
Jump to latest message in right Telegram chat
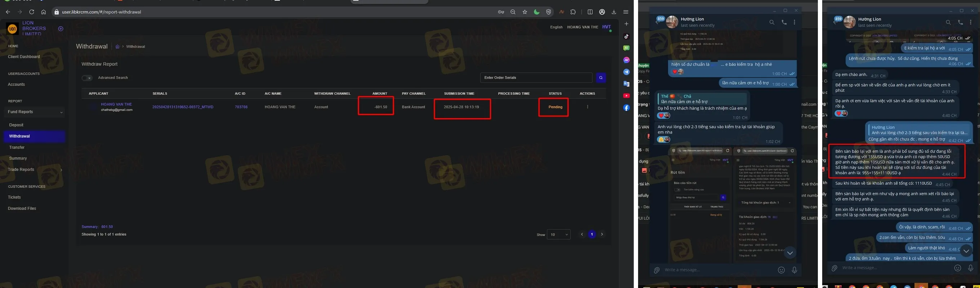pos(966,251)
